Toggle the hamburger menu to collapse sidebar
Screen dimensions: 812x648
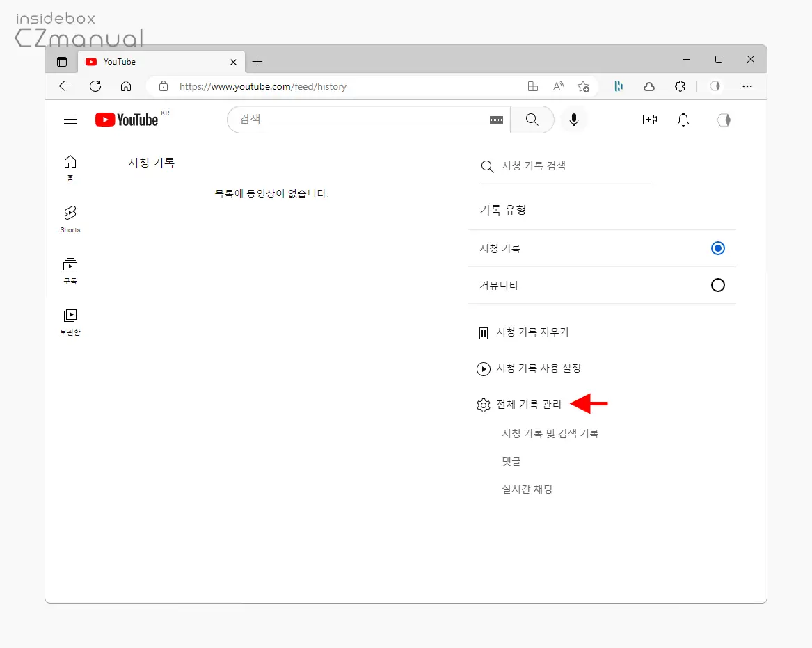pyautogui.click(x=70, y=119)
